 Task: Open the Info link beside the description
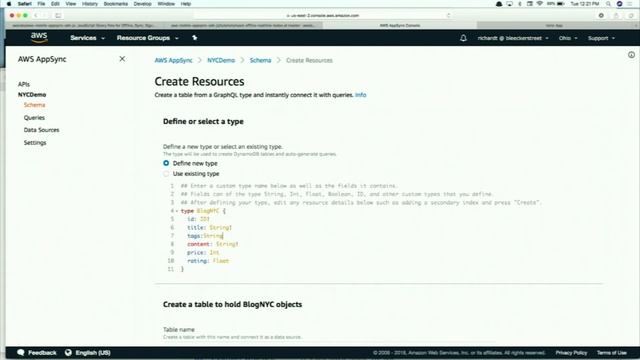pos(360,95)
